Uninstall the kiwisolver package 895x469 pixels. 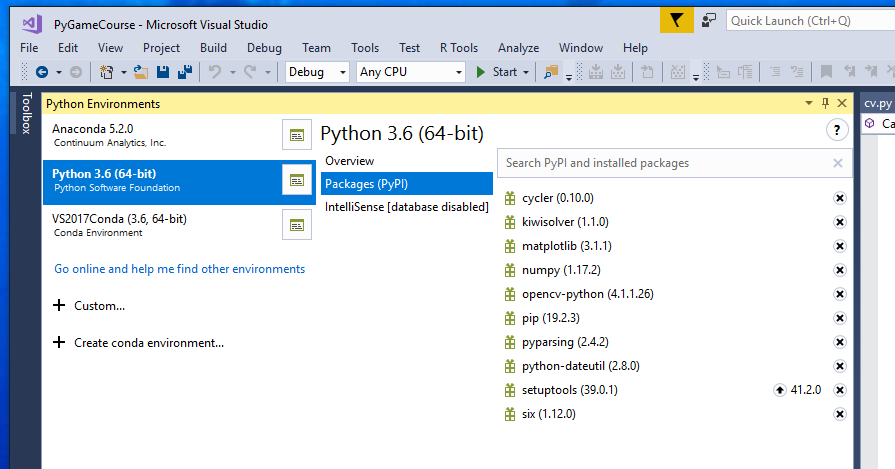pos(840,222)
